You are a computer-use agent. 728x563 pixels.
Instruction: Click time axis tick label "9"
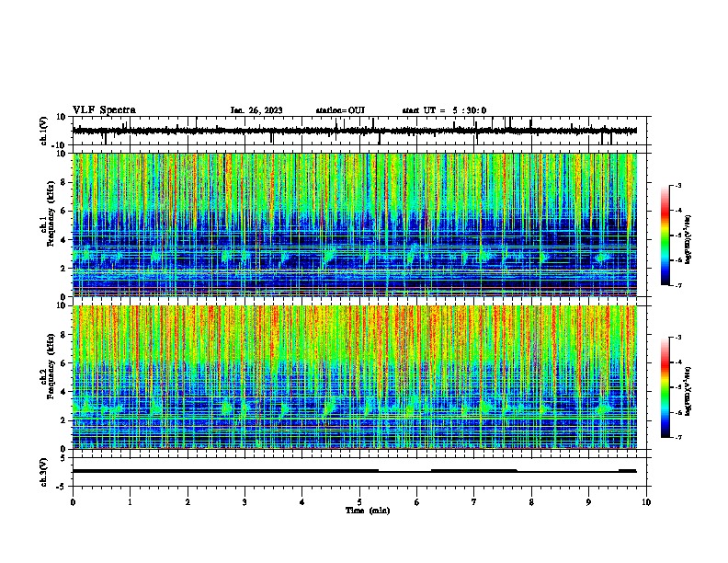point(588,502)
